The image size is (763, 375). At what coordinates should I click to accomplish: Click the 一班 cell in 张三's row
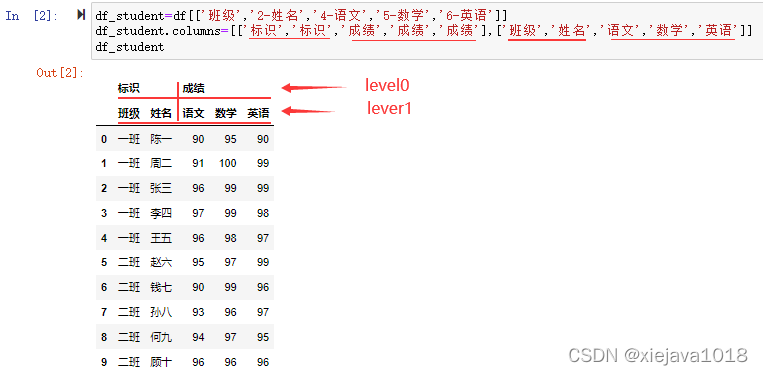128,188
